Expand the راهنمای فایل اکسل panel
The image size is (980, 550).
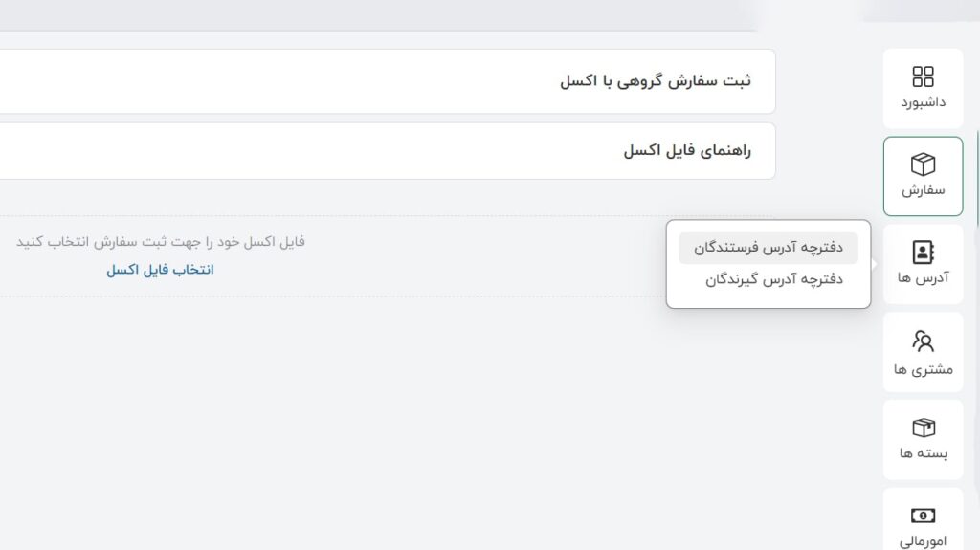[x=687, y=151]
